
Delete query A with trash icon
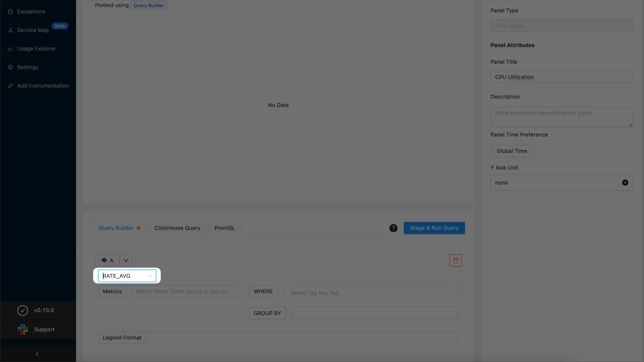pyautogui.click(x=455, y=260)
